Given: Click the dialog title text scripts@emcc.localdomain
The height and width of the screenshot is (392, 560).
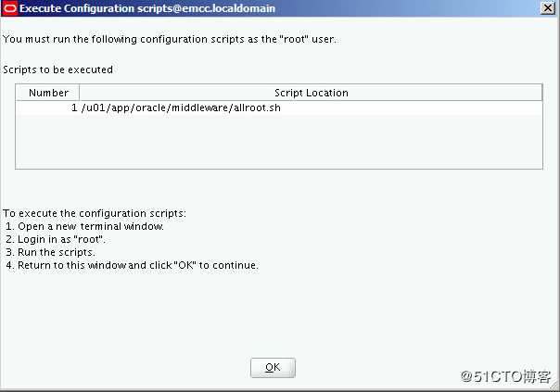Looking at the screenshot, I should (x=206, y=8).
